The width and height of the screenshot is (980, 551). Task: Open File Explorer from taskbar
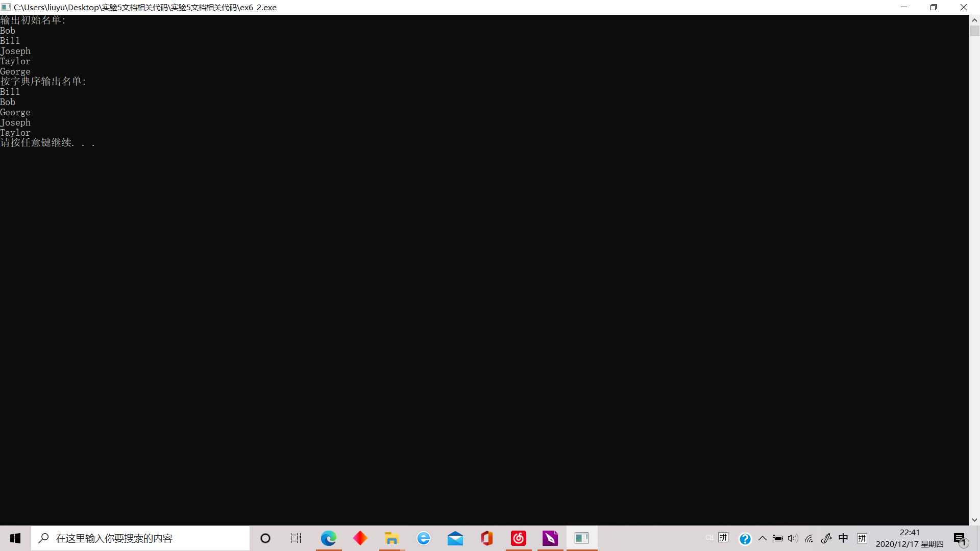pos(391,538)
